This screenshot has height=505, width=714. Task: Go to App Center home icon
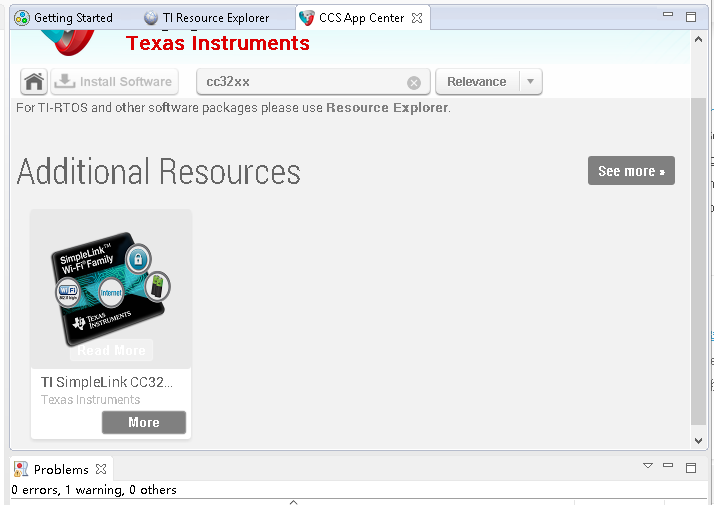34,82
